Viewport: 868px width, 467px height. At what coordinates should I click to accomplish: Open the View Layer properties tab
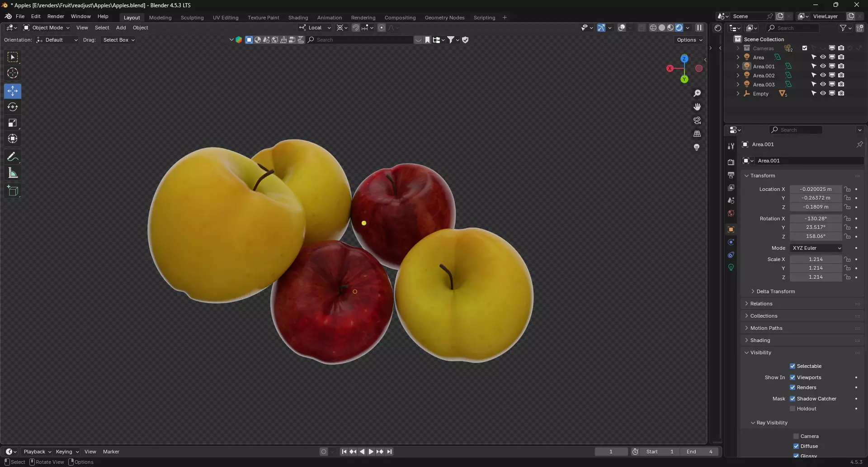point(731,187)
